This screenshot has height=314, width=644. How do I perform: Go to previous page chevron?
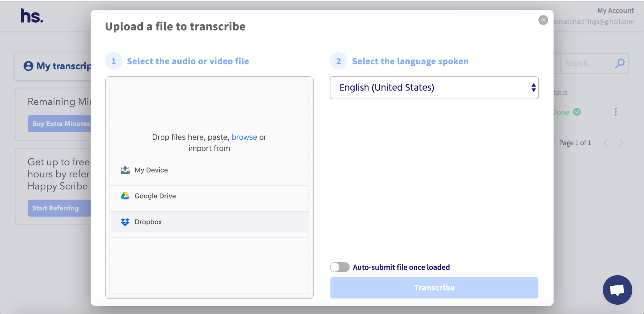[606, 143]
